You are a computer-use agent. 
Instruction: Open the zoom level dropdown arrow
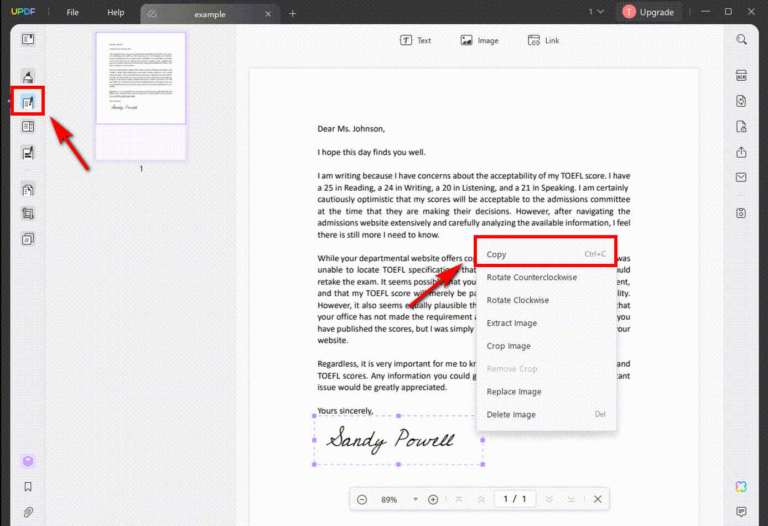[x=415, y=500]
